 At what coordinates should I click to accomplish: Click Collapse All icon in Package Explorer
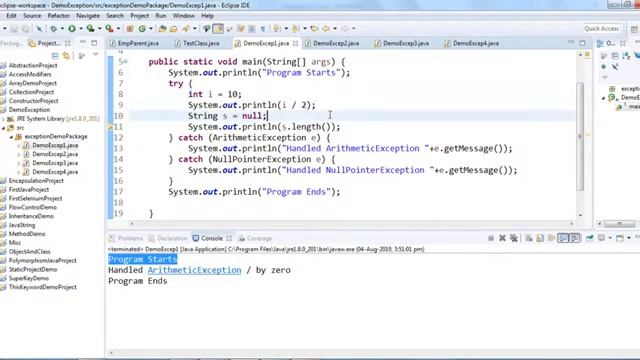coord(55,56)
